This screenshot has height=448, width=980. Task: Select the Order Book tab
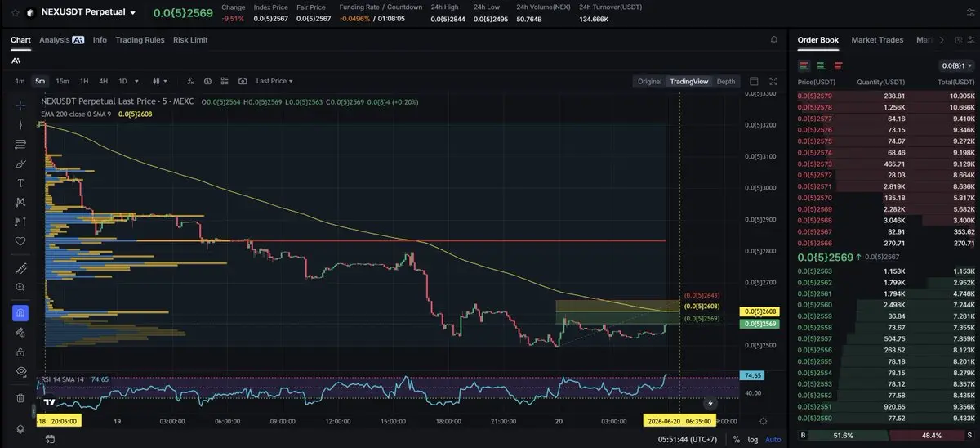point(817,39)
